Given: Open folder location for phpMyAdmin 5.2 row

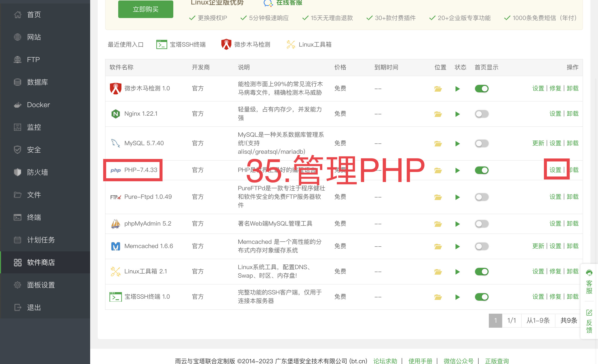Looking at the screenshot, I should point(438,224).
